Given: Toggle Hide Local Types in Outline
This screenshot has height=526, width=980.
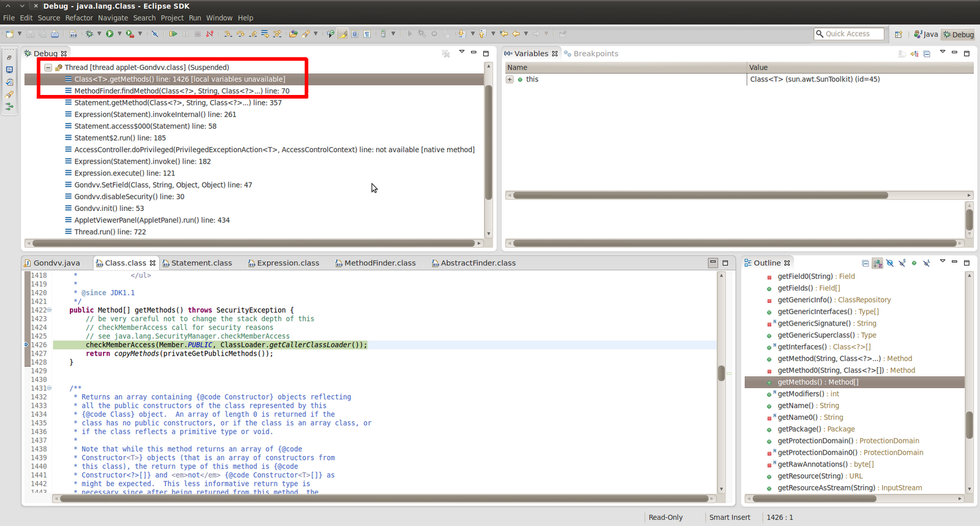Looking at the screenshot, I should 927,263.
